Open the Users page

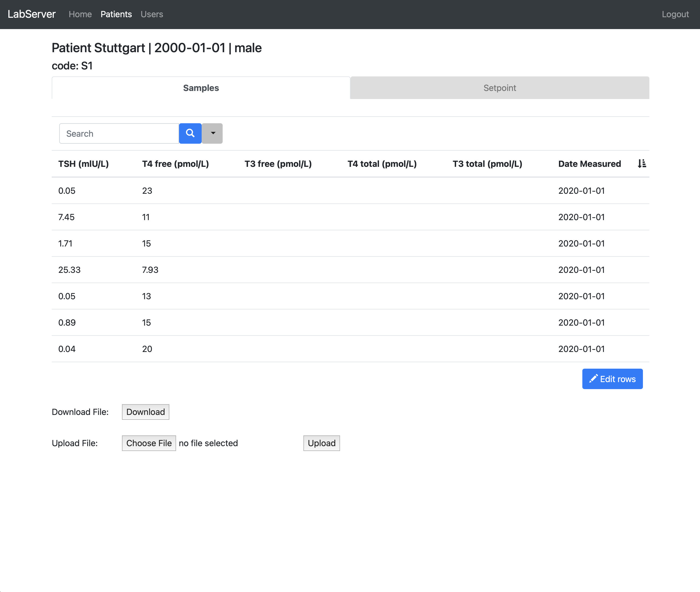152,14
